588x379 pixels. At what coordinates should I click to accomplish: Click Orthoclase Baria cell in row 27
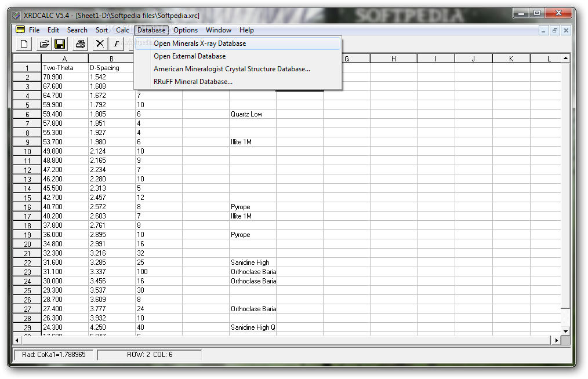(x=253, y=309)
